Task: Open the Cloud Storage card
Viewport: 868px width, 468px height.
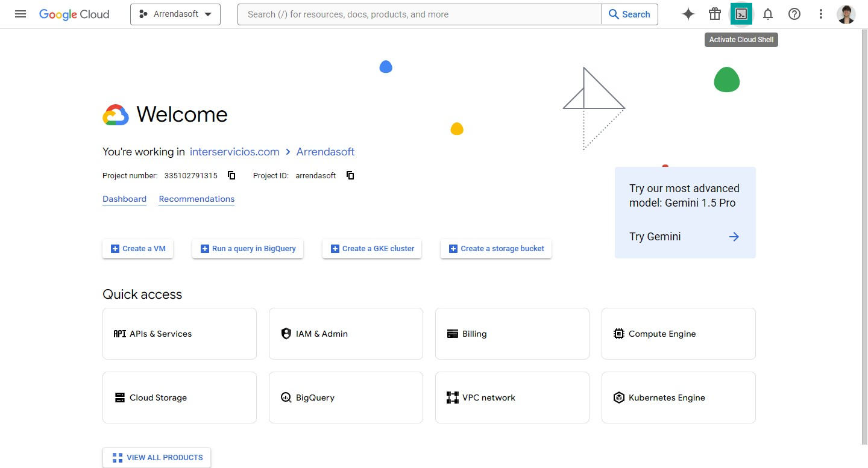Action: tap(180, 398)
